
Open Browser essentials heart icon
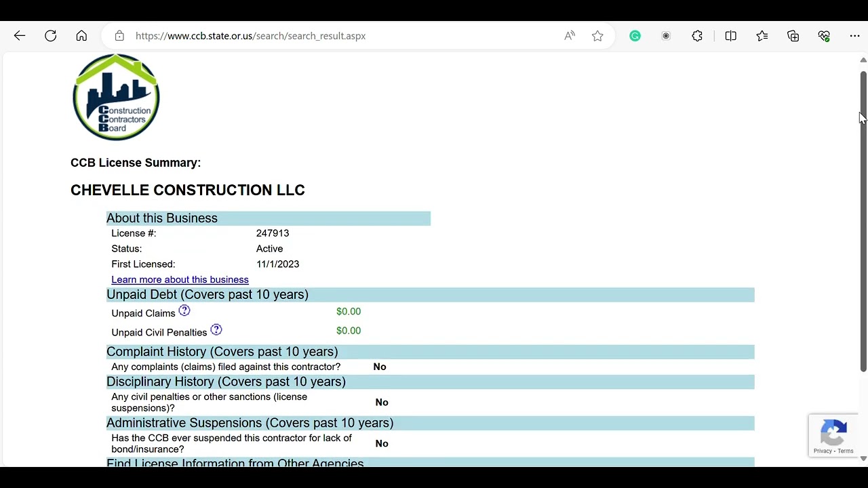824,36
